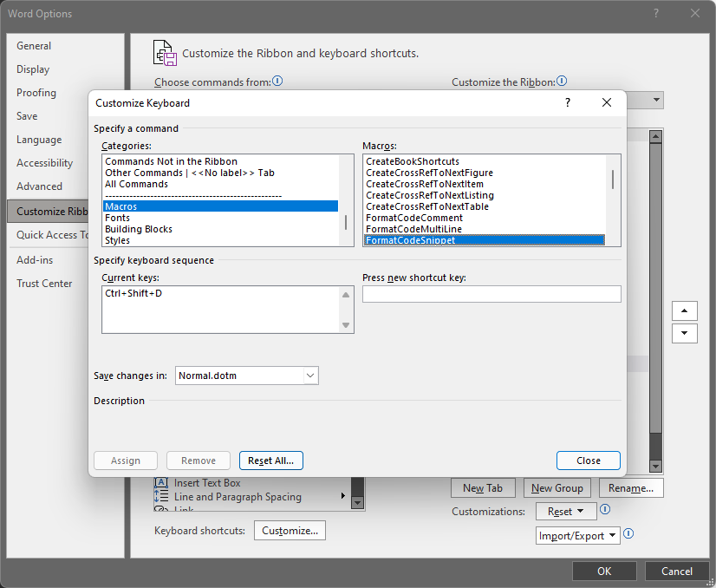This screenshot has width=716, height=588.
Task: Click the Insert Text Box command icon
Action: click(x=161, y=482)
